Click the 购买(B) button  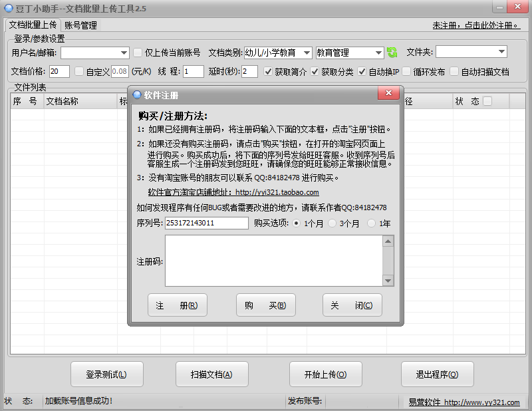[265, 305]
